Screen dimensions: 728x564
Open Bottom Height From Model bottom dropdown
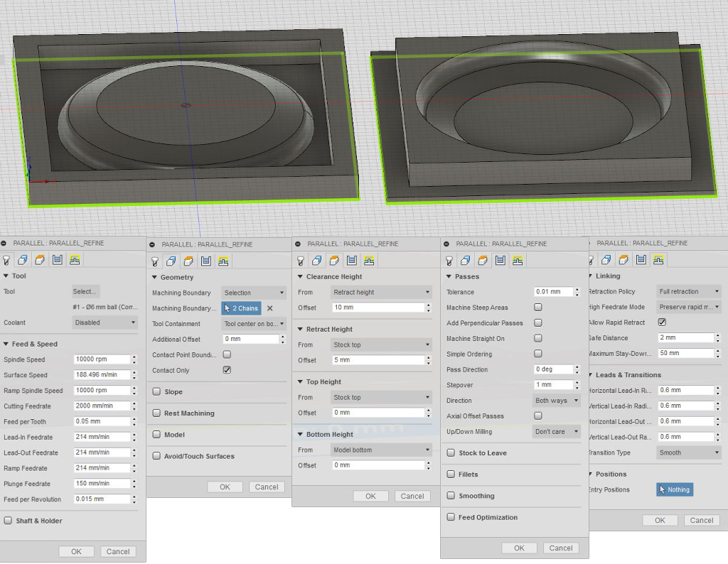[x=381, y=450]
